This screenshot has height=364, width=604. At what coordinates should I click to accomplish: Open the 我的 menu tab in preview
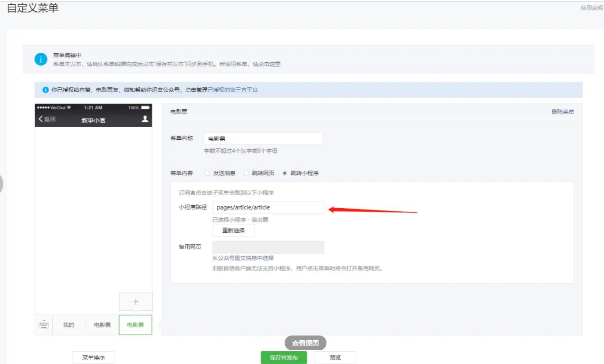tap(69, 325)
